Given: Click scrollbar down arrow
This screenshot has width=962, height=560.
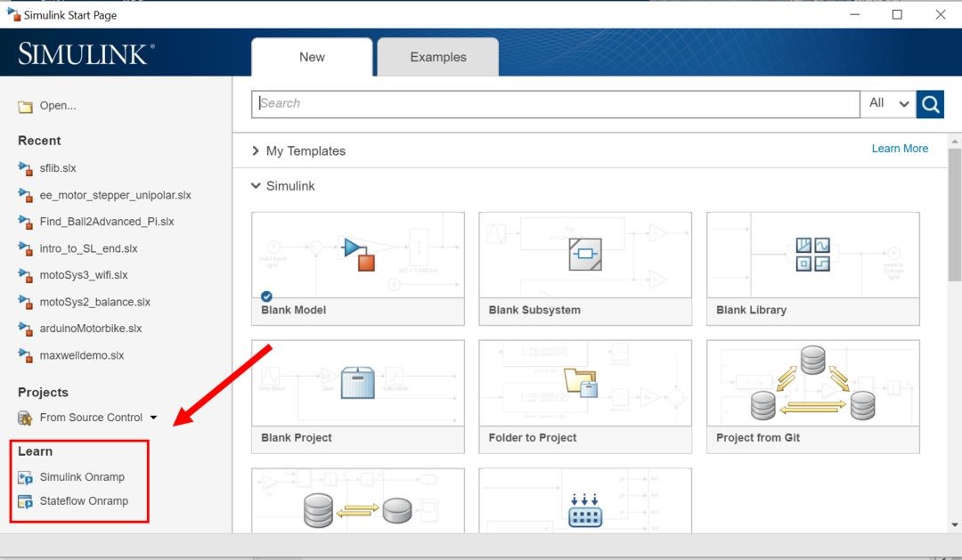Looking at the screenshot, I should (x=954, y=525).
